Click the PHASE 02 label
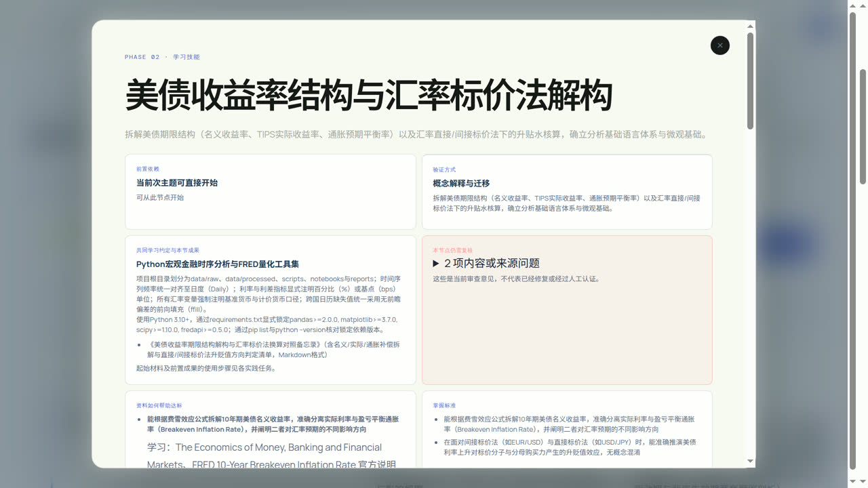Image resolution: width=868 pixels, height=488 pixels. click(x=142, y=57)
